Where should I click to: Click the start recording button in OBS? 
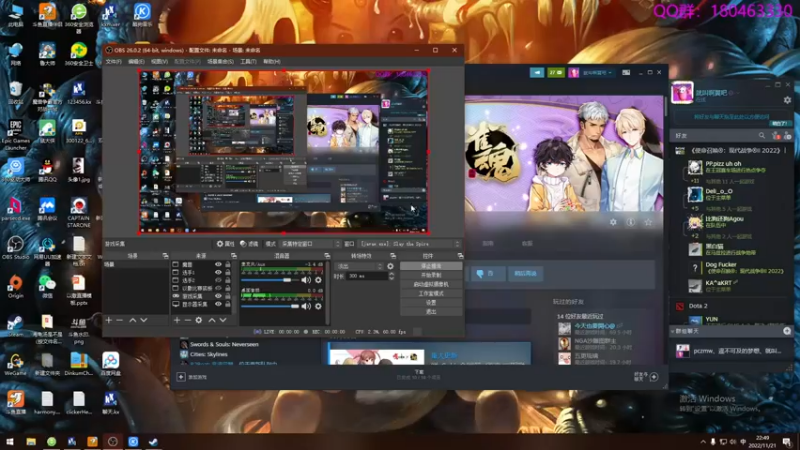tap(431, 276)
